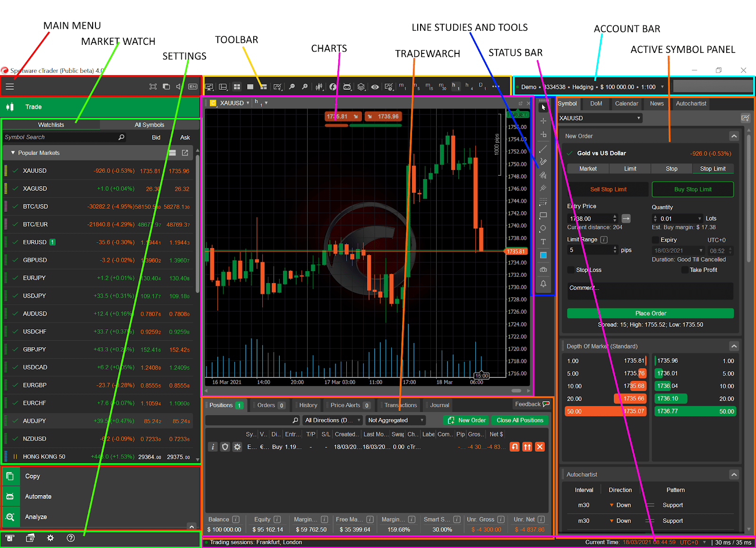756x548 pixels.
Task: Open the All Directions filter dropdown
Action: (x=333, y=420)
